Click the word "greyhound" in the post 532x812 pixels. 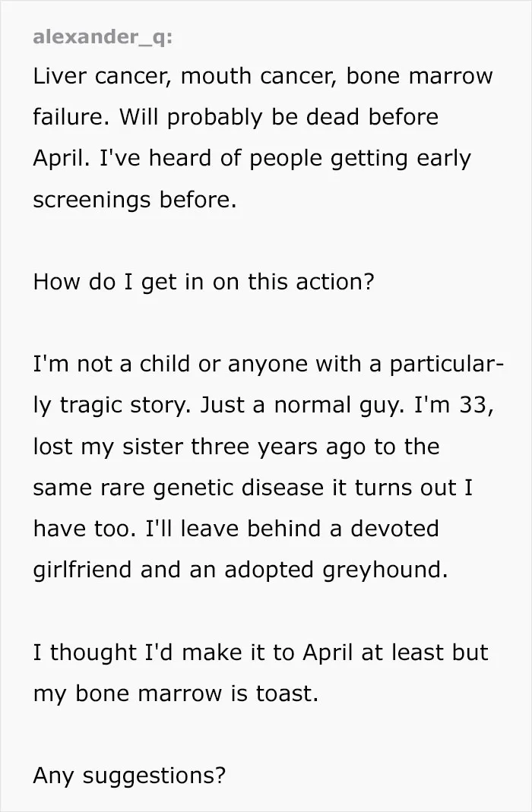point(385,570)
